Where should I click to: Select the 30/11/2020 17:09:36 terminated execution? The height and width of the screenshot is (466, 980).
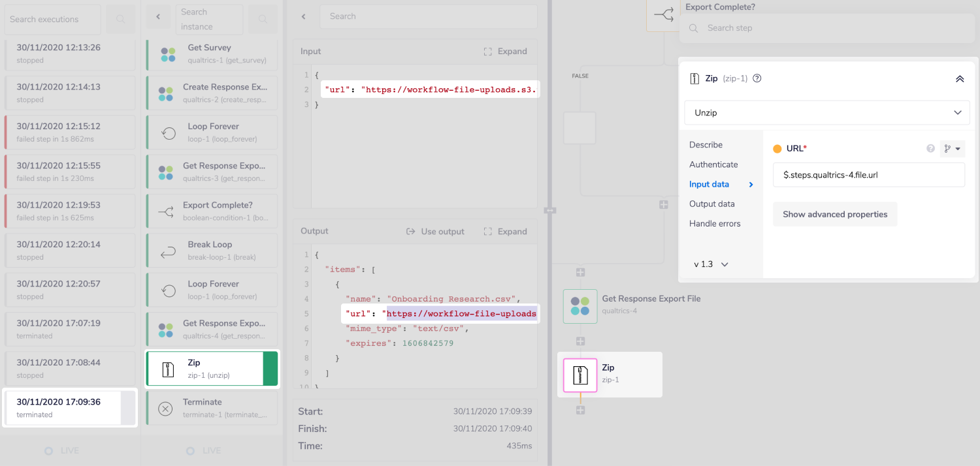tap(70, 407)
